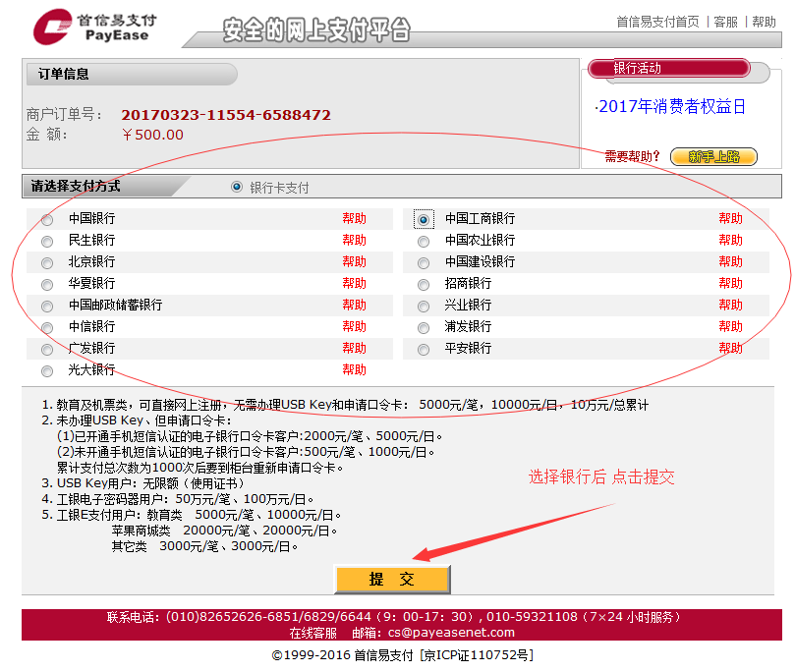Click the cs@payeasenet.com email address
Image resolution: width=795 pixels, height=672 pixels.
coord(451,633)
